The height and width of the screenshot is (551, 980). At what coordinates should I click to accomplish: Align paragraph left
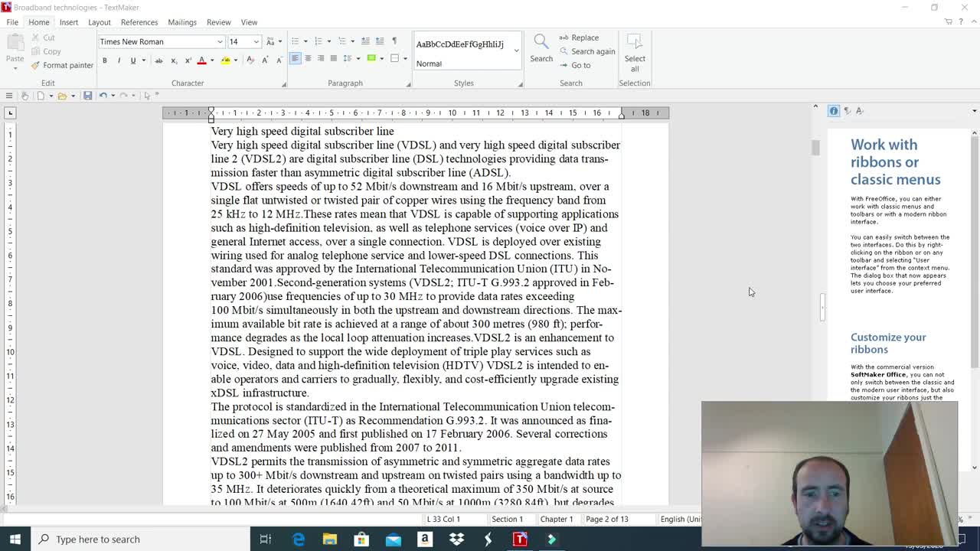295,58
